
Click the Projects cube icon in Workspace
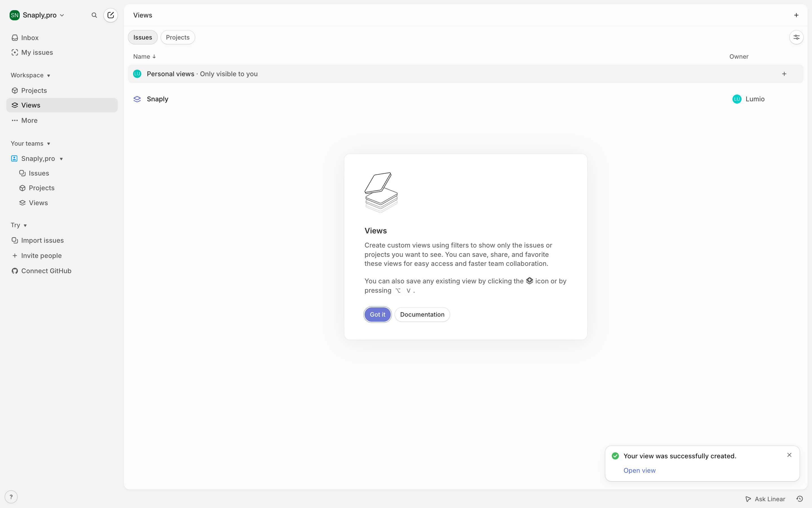(15, 90)
